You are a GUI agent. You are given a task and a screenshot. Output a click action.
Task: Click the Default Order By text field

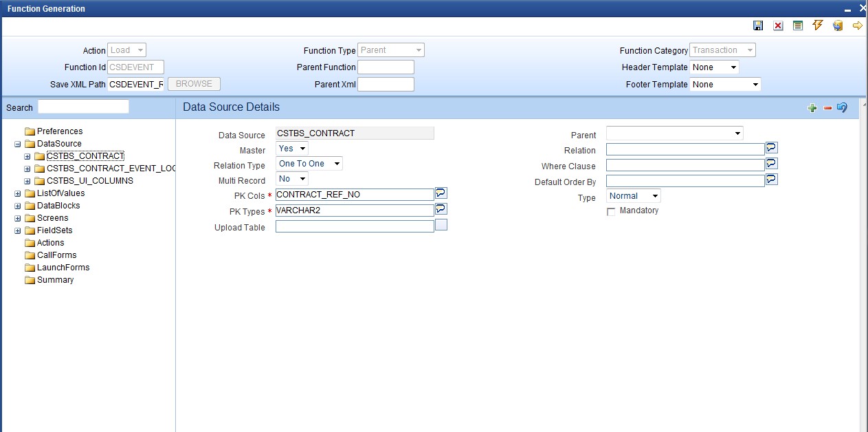tap(685, 181)
